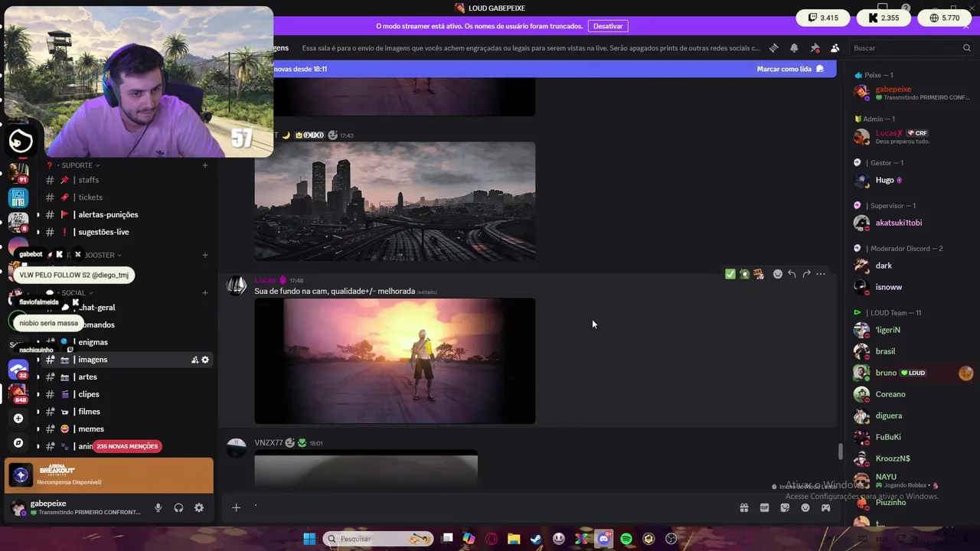Viewport: 980px width, 551px height.
Task: Create channel in SOCIAL with plus
Action: click(x=204, y=293)
